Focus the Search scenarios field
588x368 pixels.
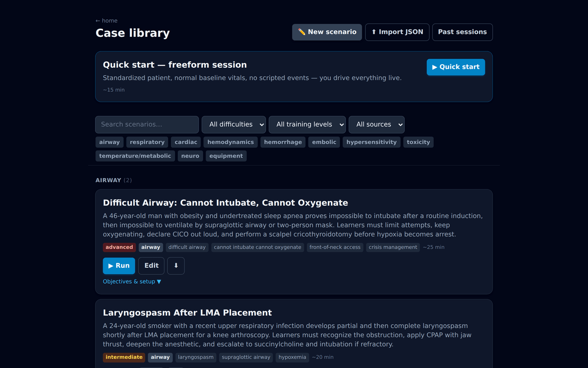(x=147, y=125)
